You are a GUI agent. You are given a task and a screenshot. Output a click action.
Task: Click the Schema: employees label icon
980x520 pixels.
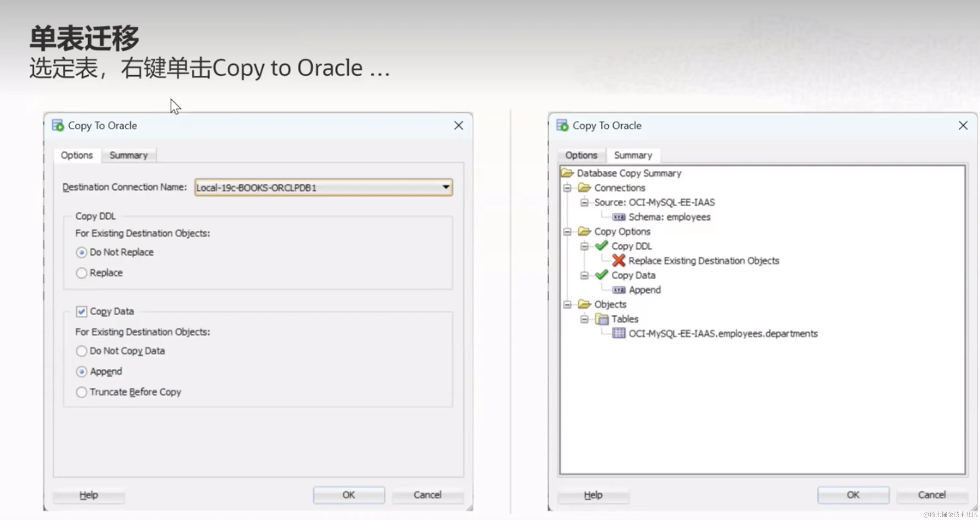pos(618,217)
